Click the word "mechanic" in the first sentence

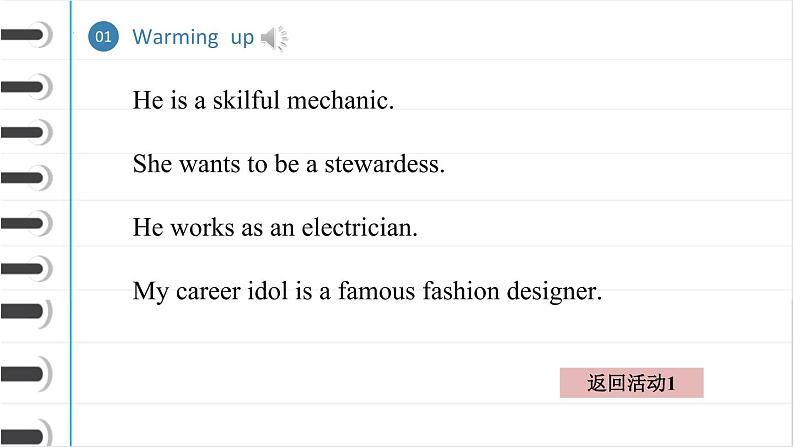click(343, 100)
